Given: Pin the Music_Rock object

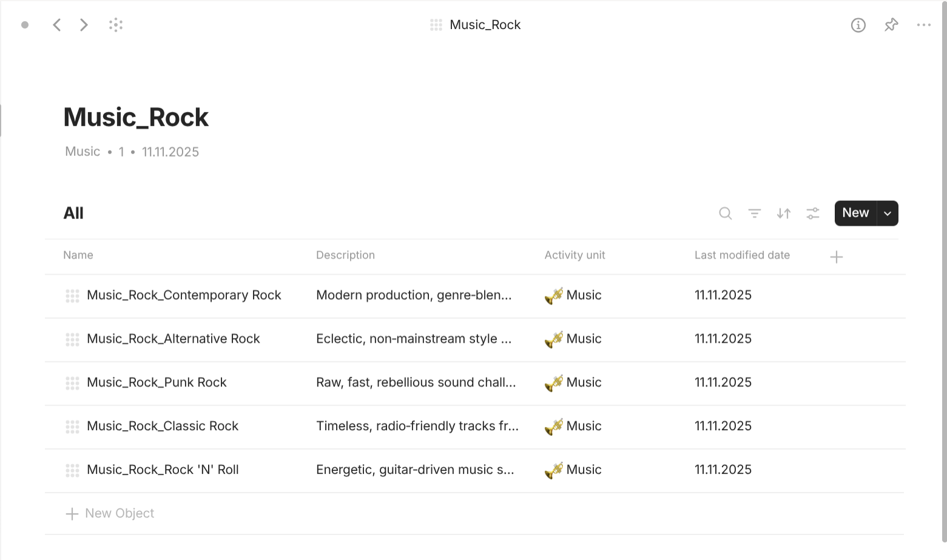Looking at the screenshot, I should click(x=891, y=25).
